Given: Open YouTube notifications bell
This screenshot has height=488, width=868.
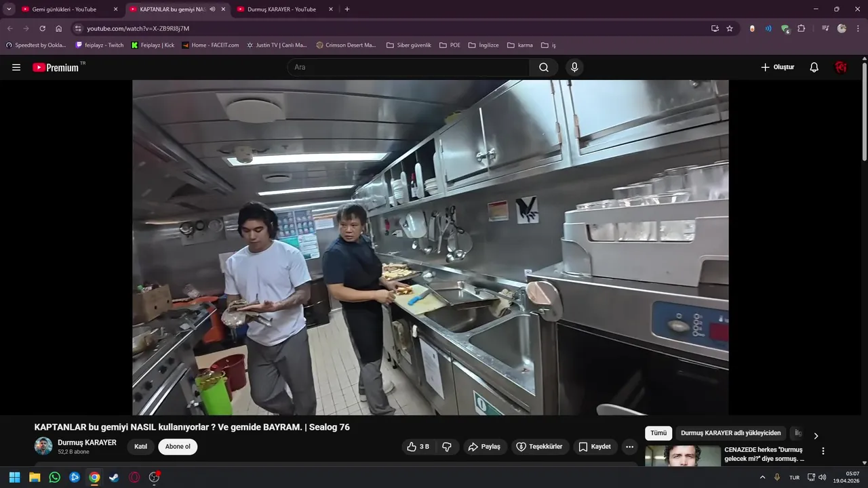Looking at the screenshot, I should [814, 67].
